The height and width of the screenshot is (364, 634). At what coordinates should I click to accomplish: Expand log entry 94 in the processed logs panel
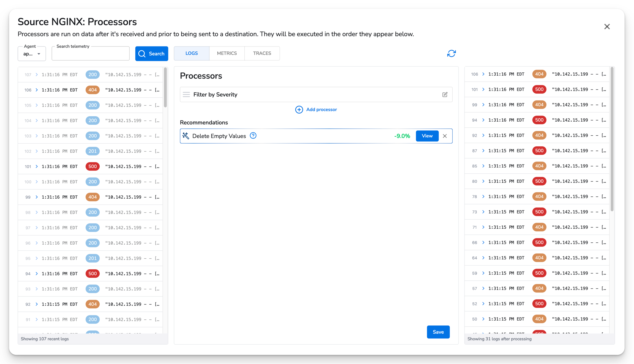(x=483, y=120)
